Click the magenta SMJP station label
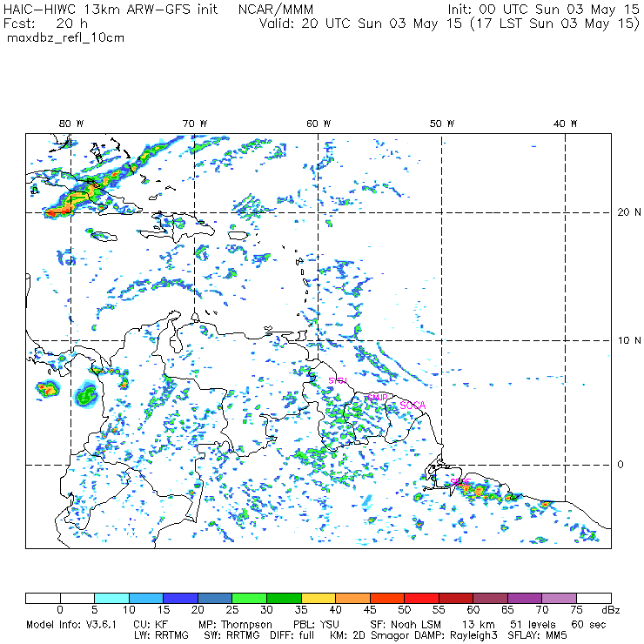 (378, 397)
